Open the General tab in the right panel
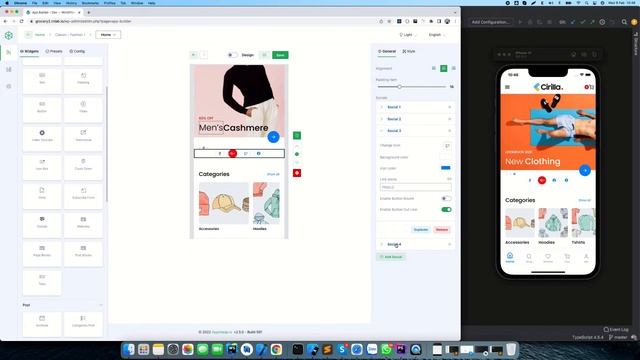The image size is (640, 360). click(387, 51)
